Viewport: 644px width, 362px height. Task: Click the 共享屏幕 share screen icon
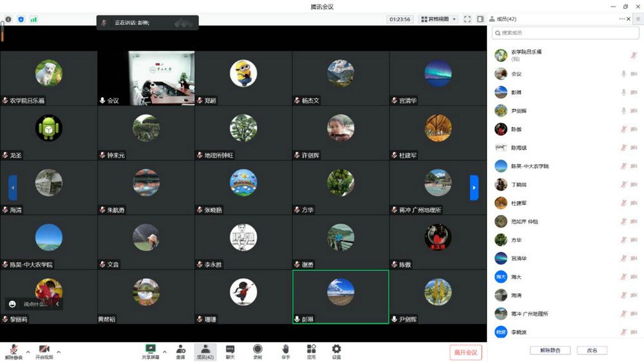pos(151,348)
